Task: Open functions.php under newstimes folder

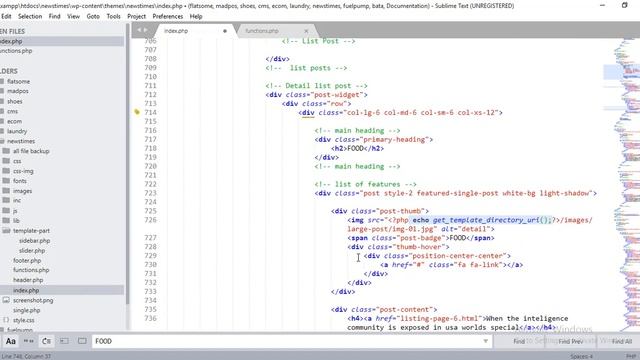Action: [x=31, y=270]
